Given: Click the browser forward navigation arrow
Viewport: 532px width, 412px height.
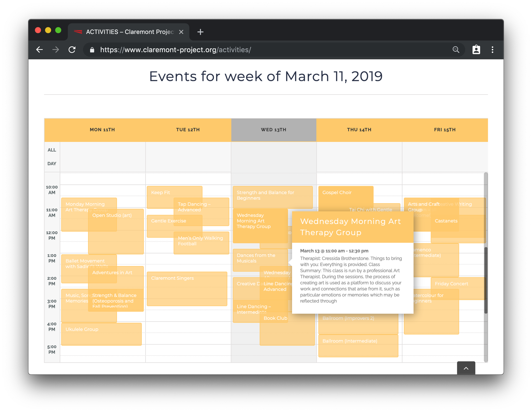Looking at the screenshot, I should [56, 50].
